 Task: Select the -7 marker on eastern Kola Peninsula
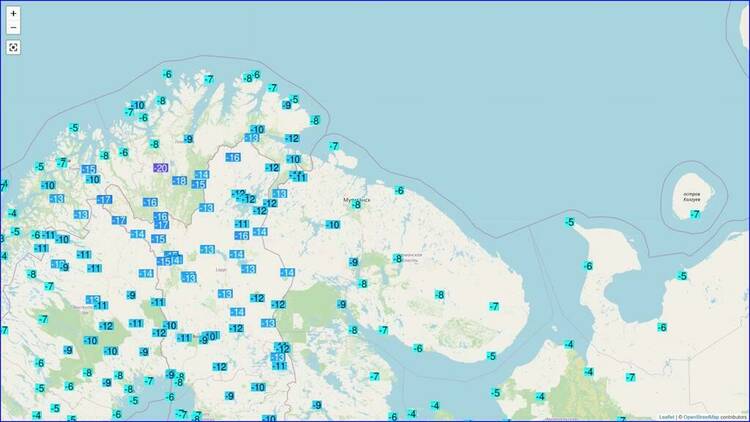coord(494,306)
